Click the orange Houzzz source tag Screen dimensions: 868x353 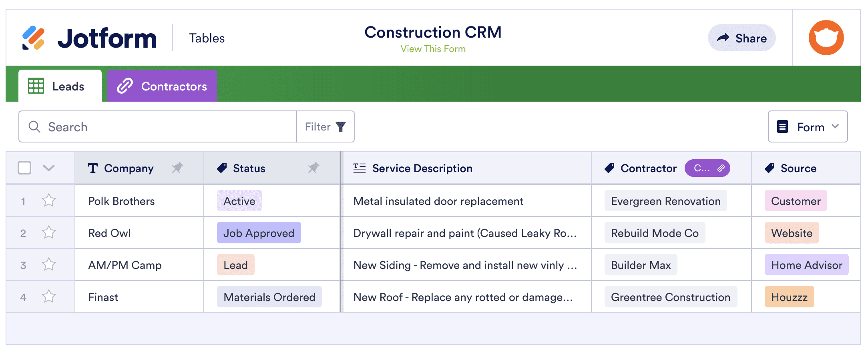789,297
